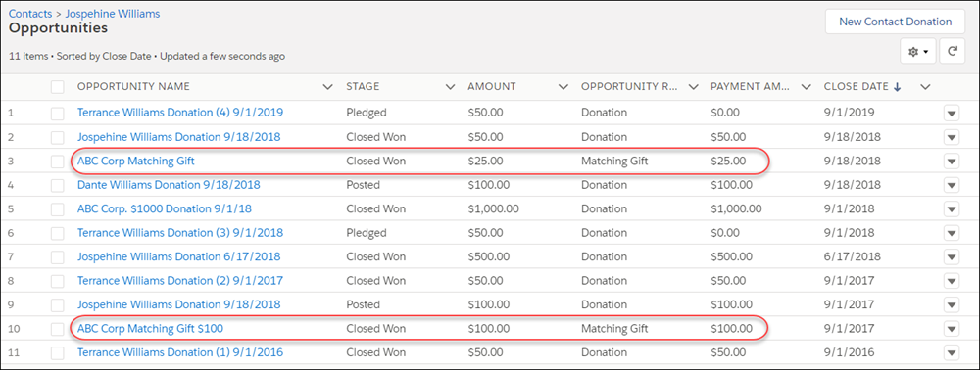Image resolution: width=980 pixels, height=370 pixels.
Task: Open the list view settings gear menu
Action: [918, 53]
